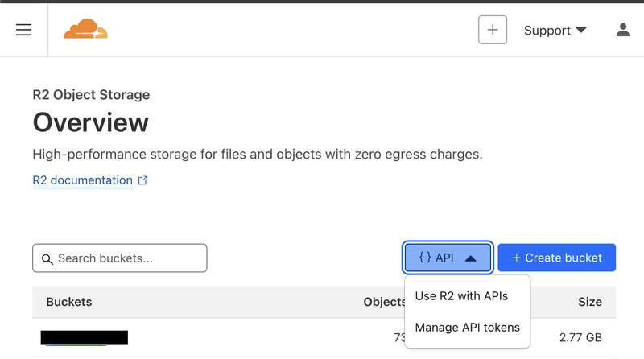Click the Support dropdown caret arrow
Viewport: 644px width, 359px height.
580,30
